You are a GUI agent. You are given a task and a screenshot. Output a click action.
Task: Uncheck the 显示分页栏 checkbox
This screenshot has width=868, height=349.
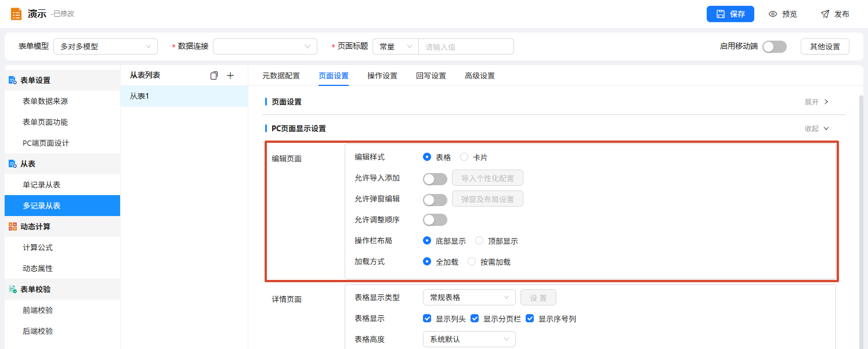tap(475, 318)
